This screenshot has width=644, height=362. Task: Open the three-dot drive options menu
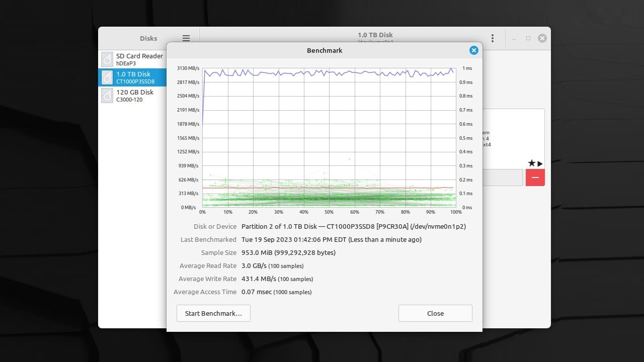point(493,38)
